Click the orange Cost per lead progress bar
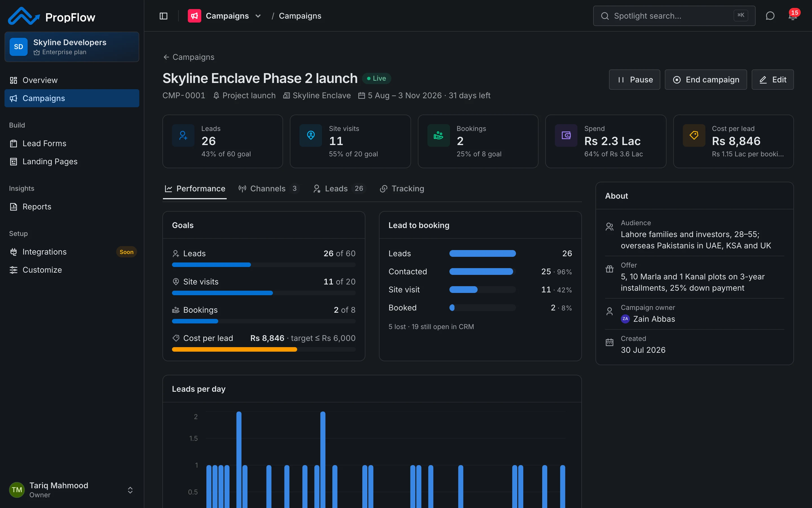This screenshot has width=812, height=508. click(x=264, y=349)
